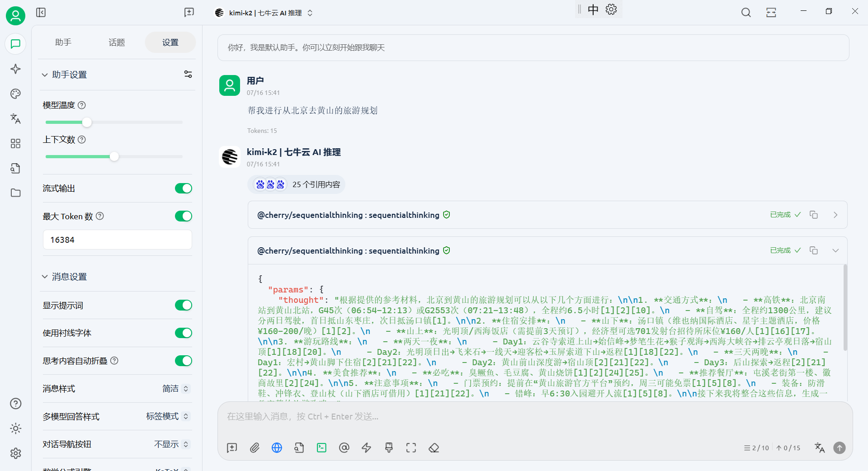Expand the input box with fullscreen icon
The height and width of the screenshot is (471, 868).
pyautogui.click(x=411, y=448)
